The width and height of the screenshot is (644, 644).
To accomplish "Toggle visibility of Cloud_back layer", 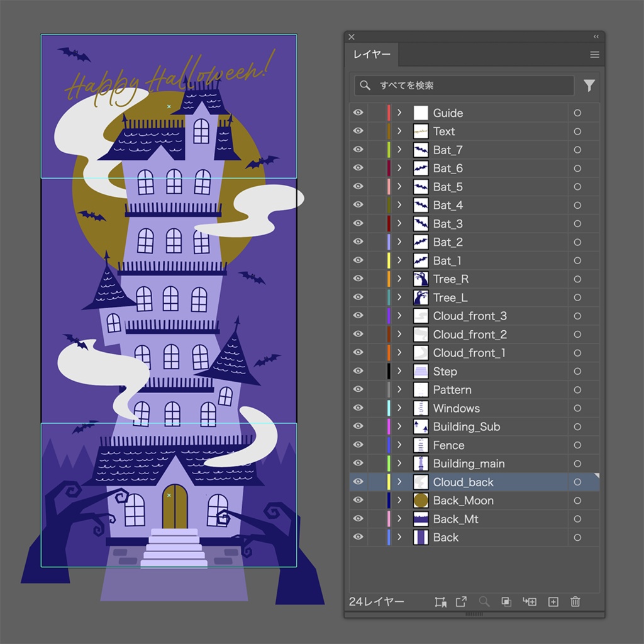I will click(358, 482).
